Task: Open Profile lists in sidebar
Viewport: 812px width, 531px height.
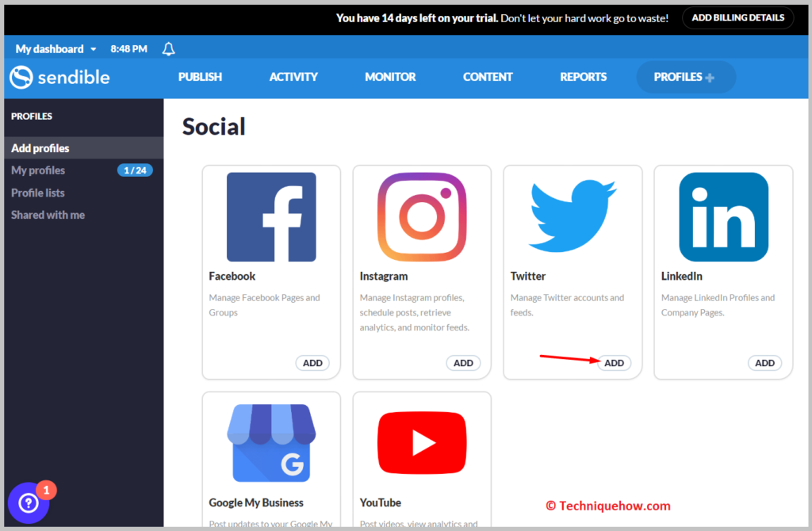Action: 38,193
